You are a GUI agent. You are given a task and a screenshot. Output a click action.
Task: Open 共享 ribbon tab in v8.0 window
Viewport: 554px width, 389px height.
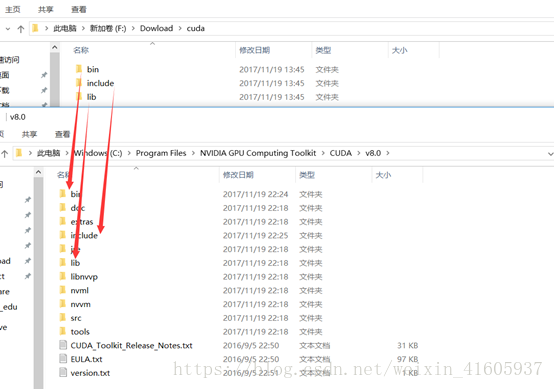29,134
